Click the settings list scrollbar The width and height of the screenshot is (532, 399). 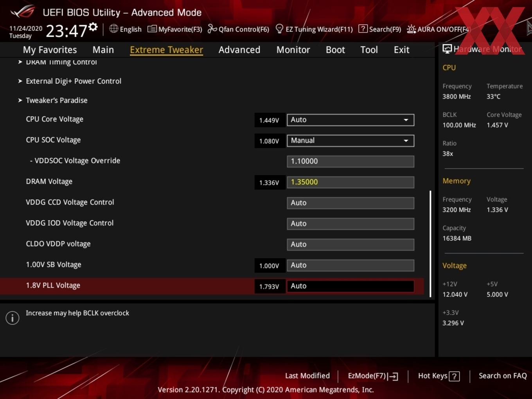click(430, 244)
